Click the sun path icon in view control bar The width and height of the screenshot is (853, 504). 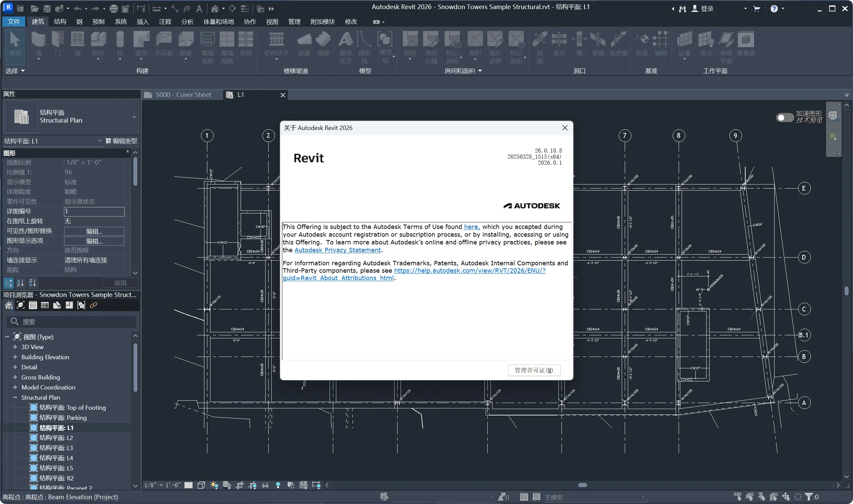tap(214, 485)
